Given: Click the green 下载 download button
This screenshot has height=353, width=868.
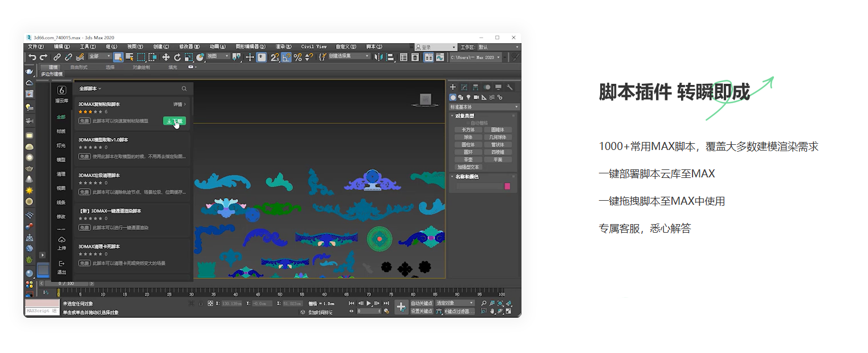Looking at the screenshot, I should point(174,121).
